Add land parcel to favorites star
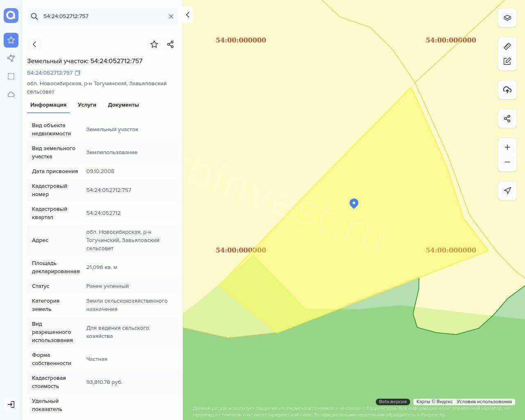 [x=154, y=44]
